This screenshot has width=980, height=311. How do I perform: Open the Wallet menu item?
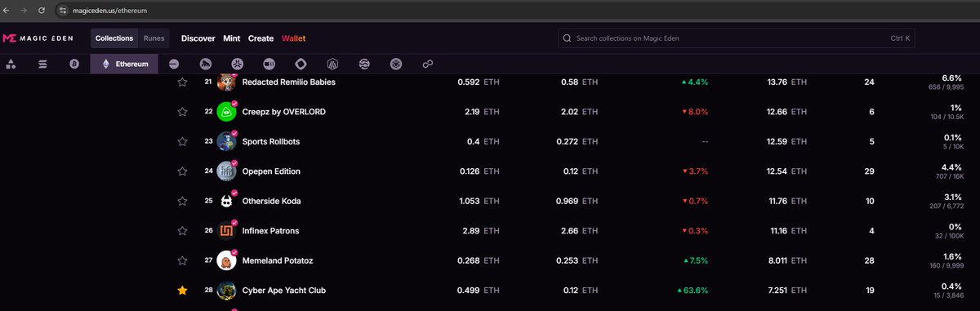(294, 38)
